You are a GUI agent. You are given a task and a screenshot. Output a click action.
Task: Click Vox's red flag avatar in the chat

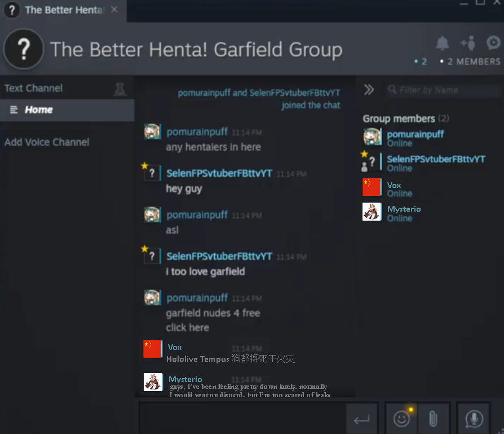(152, 349)
